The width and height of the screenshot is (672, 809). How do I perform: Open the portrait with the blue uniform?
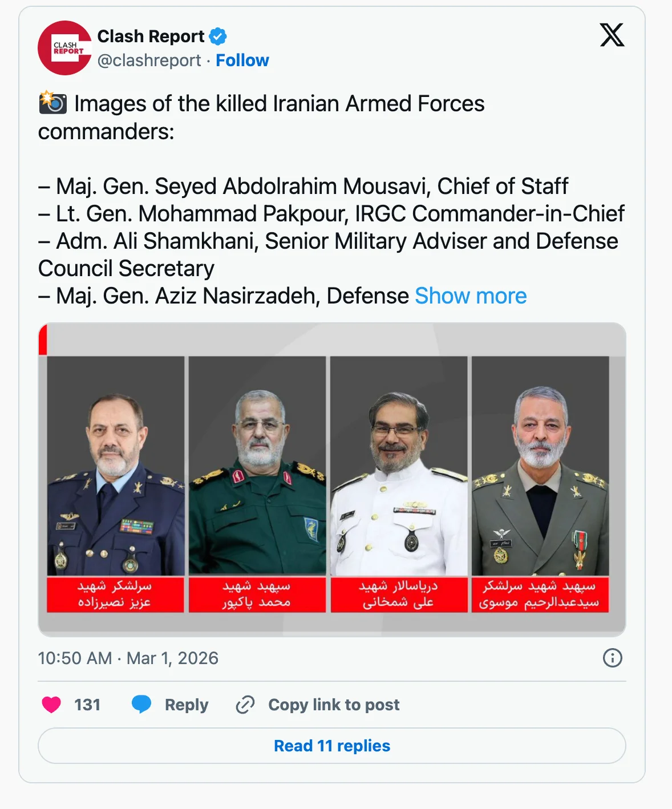(x=116, y=466)
